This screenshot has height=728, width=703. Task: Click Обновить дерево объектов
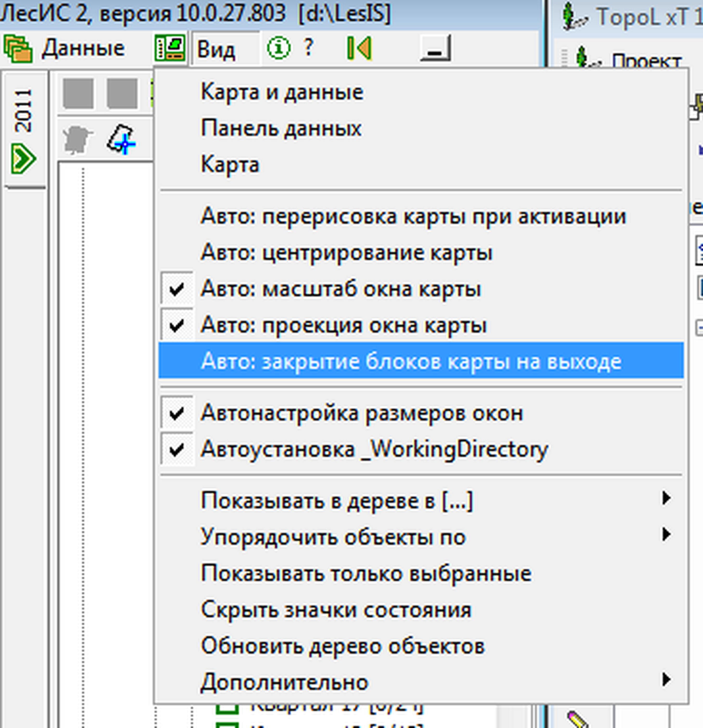(x=421, y=645)
